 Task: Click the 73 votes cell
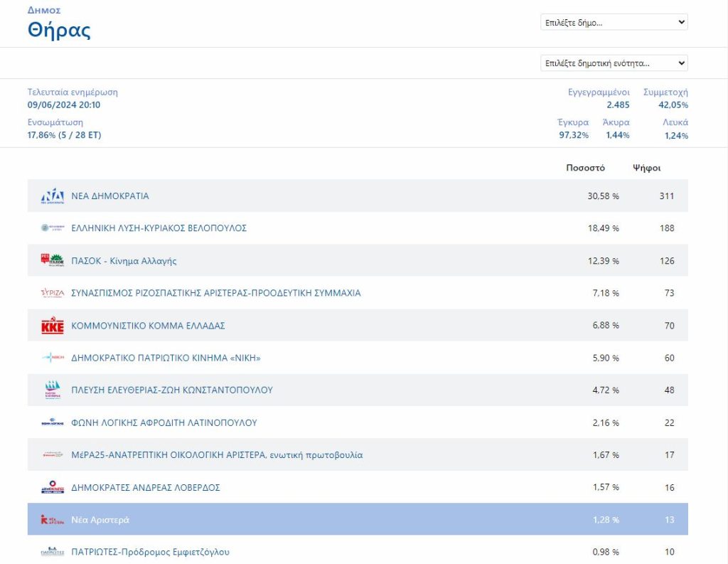pyautogui.click(x=669, y=293)
